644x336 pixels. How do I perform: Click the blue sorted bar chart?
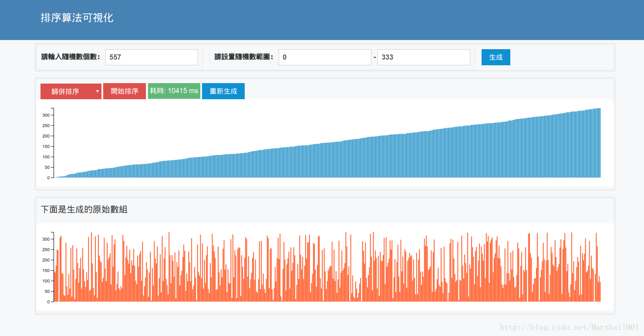pyautogui.click(x=325, y=143)
